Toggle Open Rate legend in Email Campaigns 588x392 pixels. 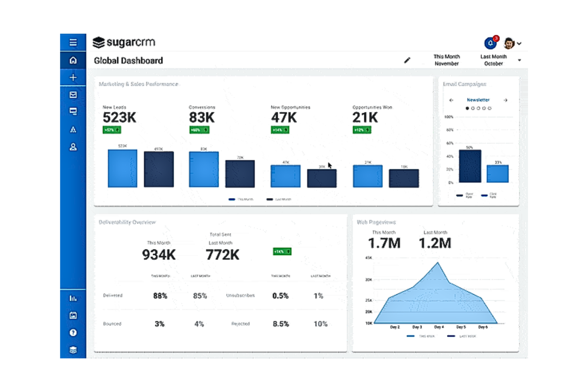click(x=465, y=195)
